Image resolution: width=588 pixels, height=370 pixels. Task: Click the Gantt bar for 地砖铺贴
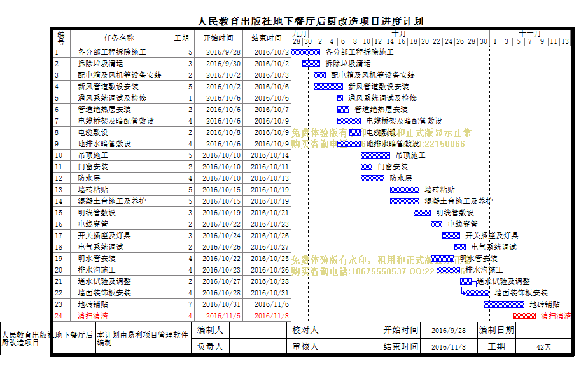pyautogui.click(x=504, y=304)
